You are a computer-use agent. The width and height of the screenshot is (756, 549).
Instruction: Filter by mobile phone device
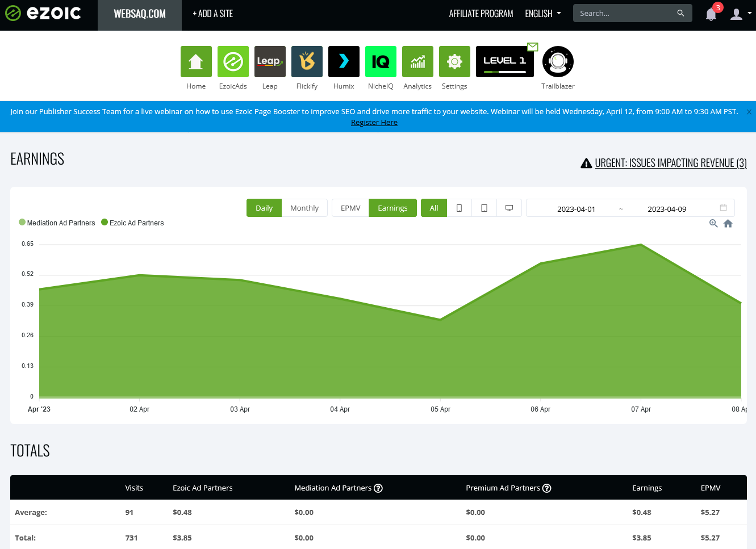(459, 208)
